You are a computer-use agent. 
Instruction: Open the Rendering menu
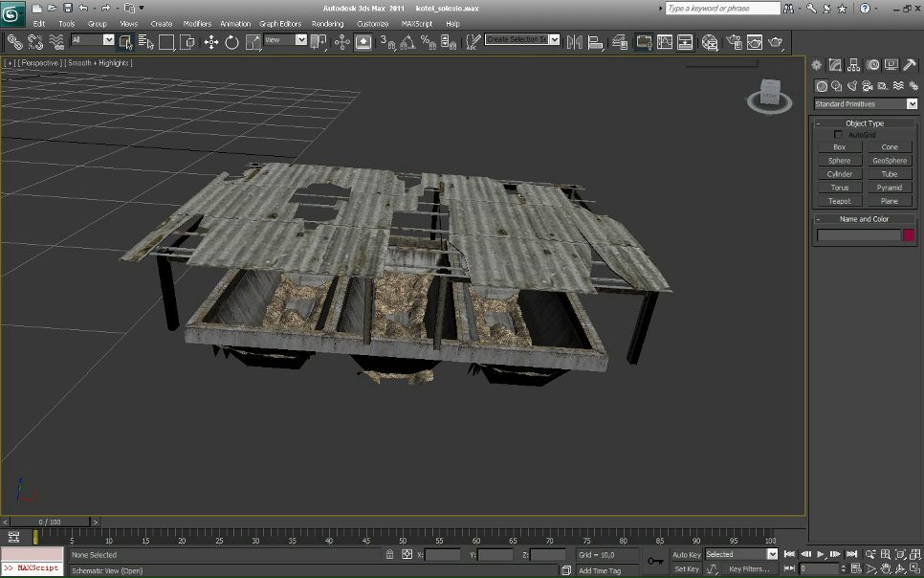point(327,24)
